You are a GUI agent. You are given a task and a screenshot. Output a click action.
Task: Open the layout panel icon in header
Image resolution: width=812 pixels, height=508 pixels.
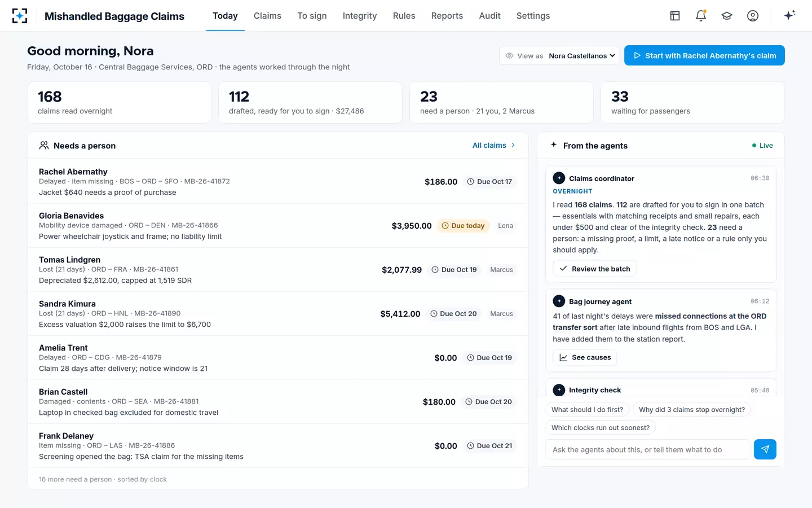coord(675,16)
